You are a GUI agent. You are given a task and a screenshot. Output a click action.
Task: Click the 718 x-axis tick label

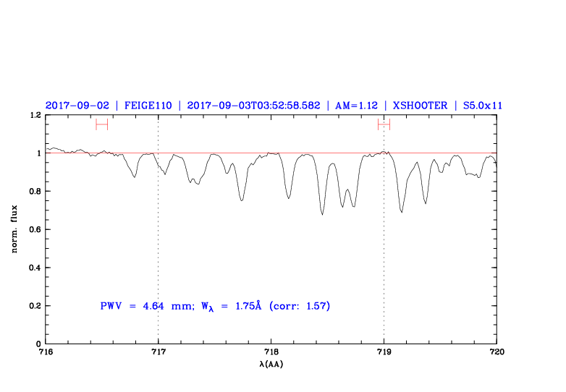coord(271,352)
